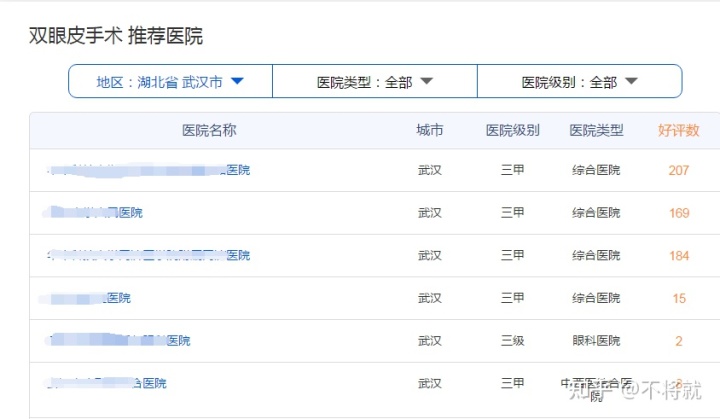The width and height of the screenshot is (720, 419).
Task: Open the 眼科医院 row hospital name link
Action: [118, 341]
